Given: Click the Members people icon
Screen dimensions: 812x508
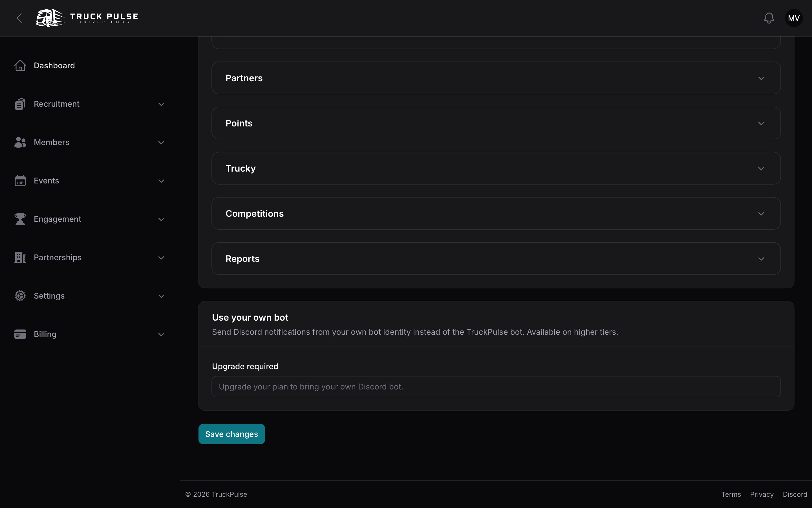Looking at the screenshot, I should coord(20,142).
